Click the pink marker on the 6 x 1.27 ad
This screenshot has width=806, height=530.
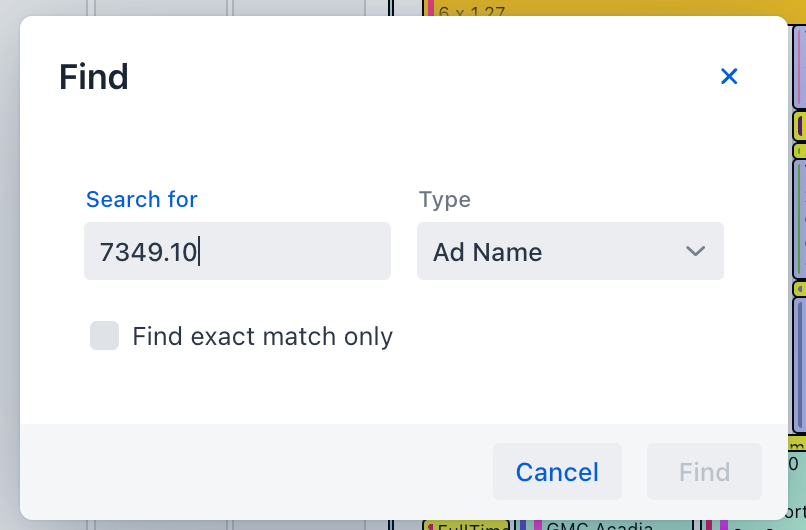coord(431,8)
